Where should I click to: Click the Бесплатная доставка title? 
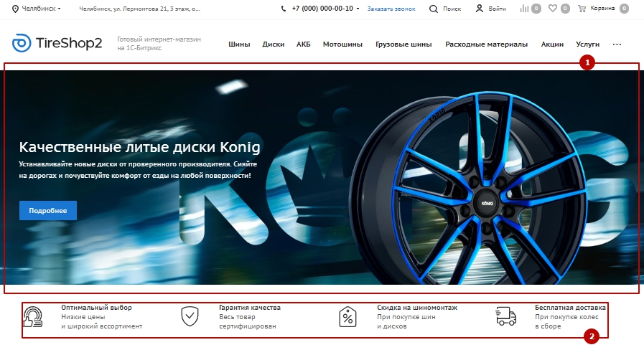click(570, 308)
